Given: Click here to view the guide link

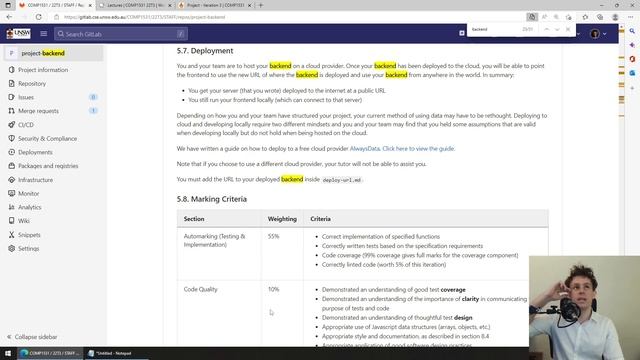Looking at the screenshot, I should [418, 149].
